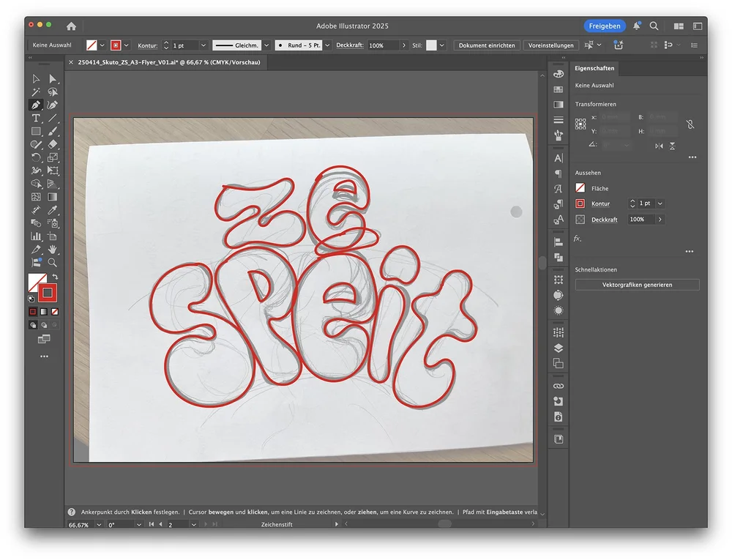The height and width of the screenshot is (560, 732).
Task: Open the toolbar edit menu (three dots)
Action: (x=44, y=356)
